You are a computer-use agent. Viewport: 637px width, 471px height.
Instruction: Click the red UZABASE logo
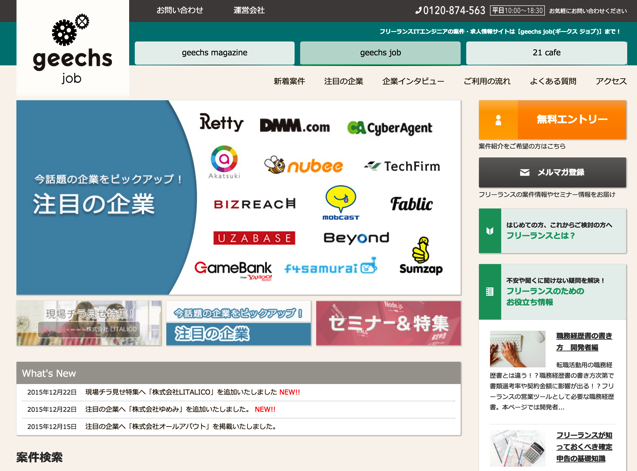pyautogui.click(x=254, y=238)
